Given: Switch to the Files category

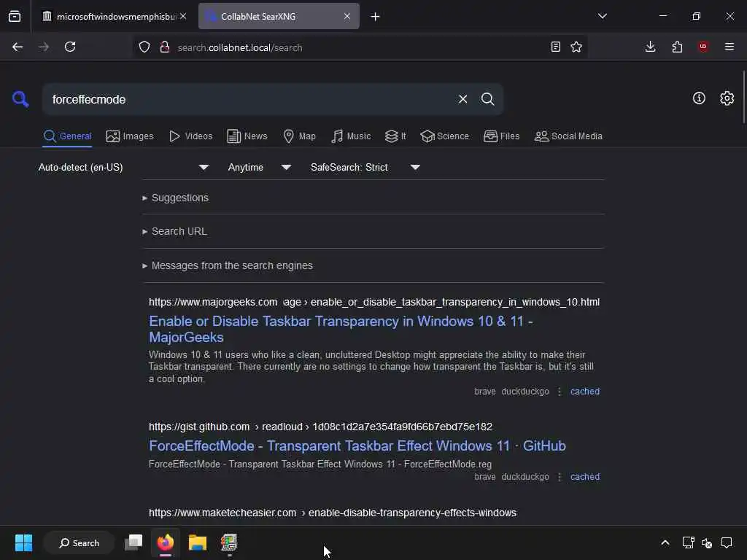Looking at the screenshot, I should [x=501, y=136].
